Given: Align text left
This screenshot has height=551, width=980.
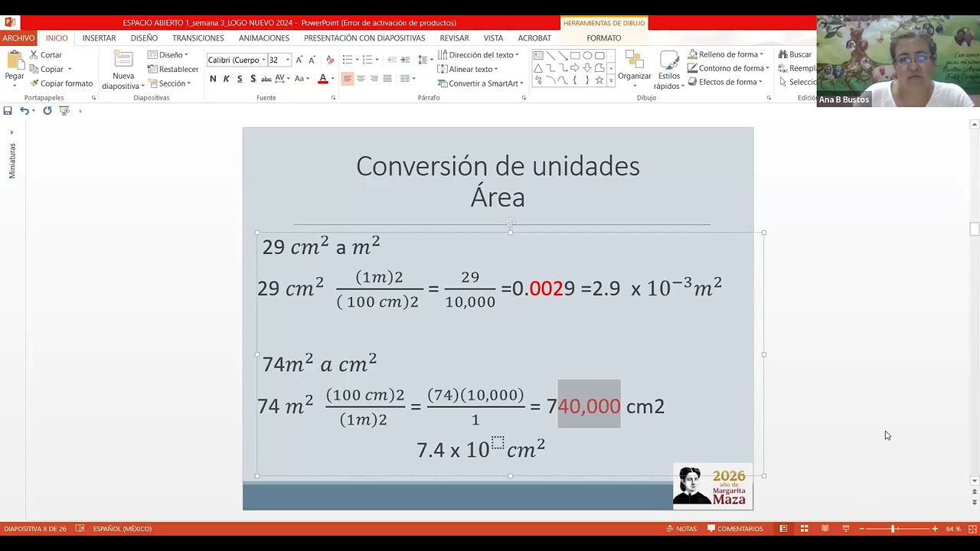Looking at the screenshot, I should 348,79.
